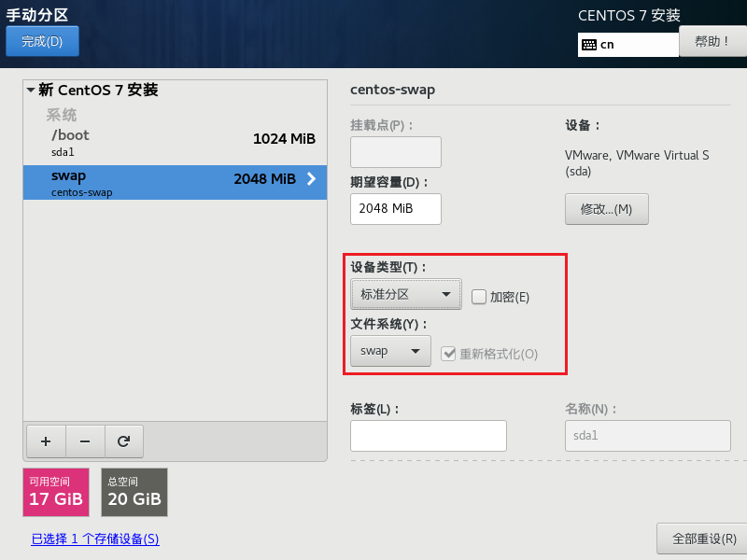Click the reload storage configuration icon
Image resolution: width=747 pixels, height=560 pixels.
pyautogui.click(x=124, y=441)
